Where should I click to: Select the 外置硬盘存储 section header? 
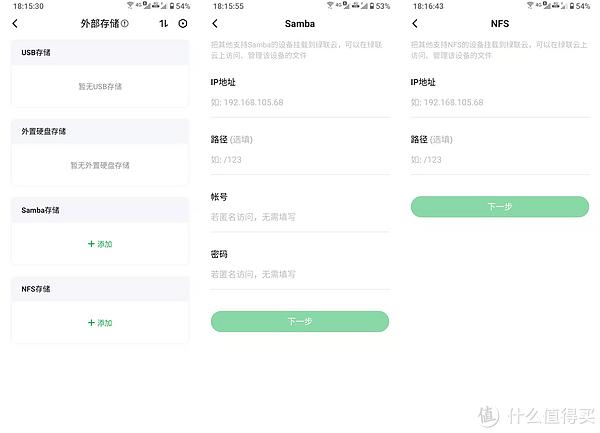click(x=100, y=132)
